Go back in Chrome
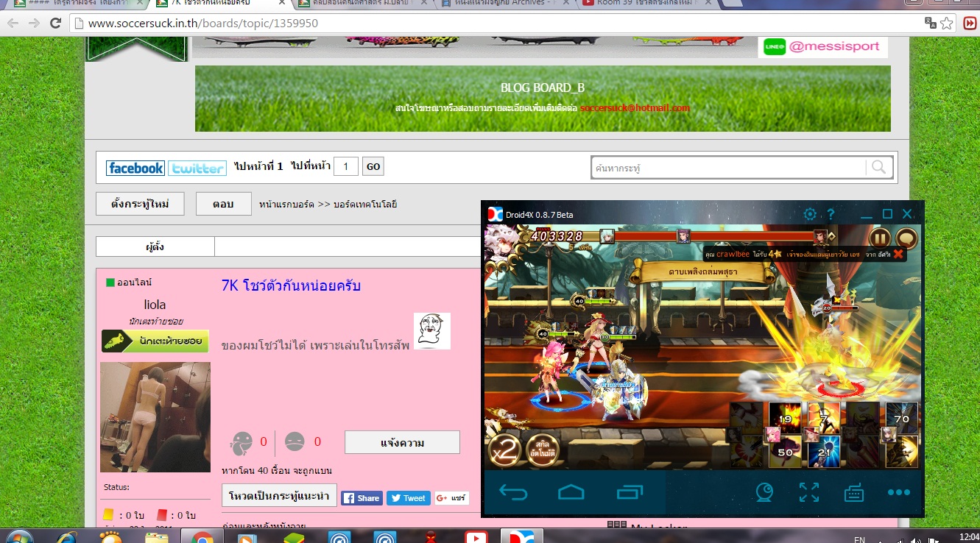Viewport: 980px width, 543px height. [x=13, y=23]
